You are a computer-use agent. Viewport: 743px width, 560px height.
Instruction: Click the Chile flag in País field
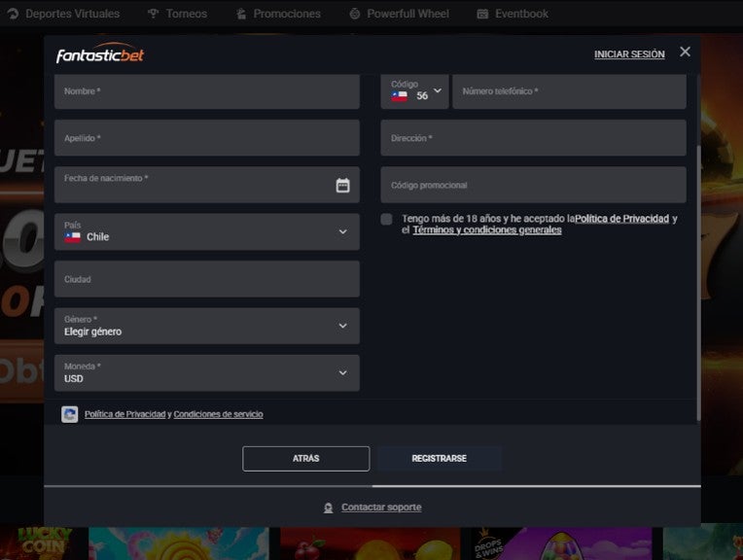(73, 237)
